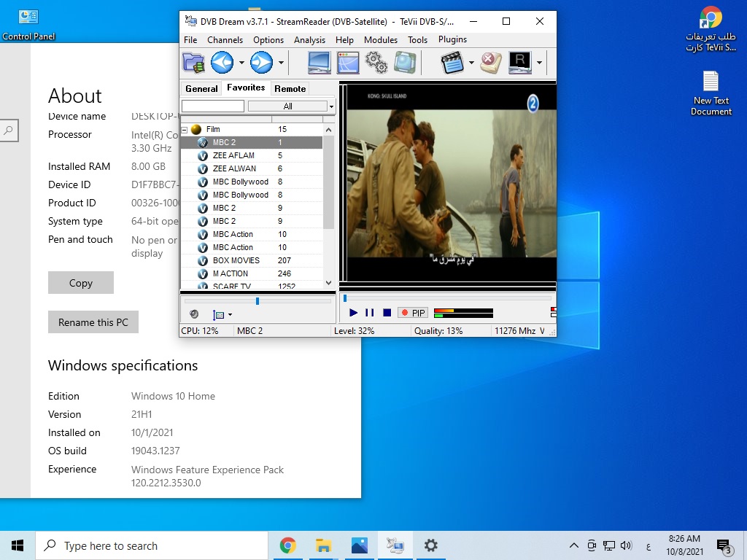Open the Analysis menu
747x560 pixels.
pos(309,40)
